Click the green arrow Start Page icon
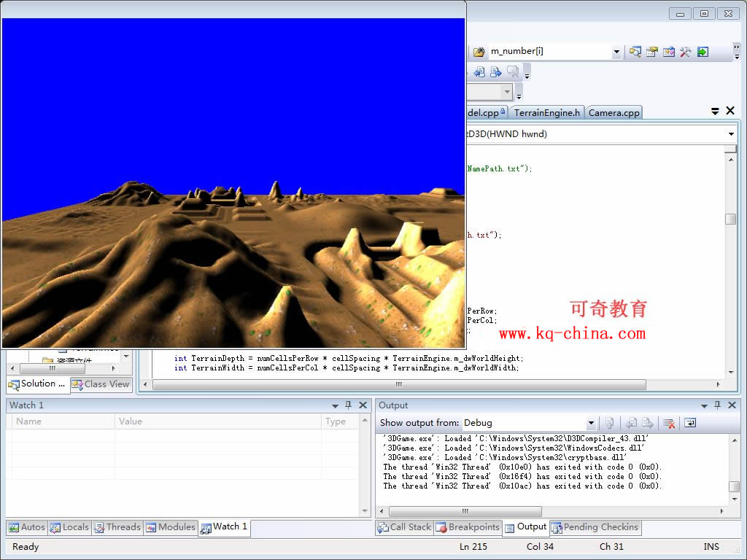Image resolution: width=747 pixels, height=560 pixels. (x=703, y=52)
